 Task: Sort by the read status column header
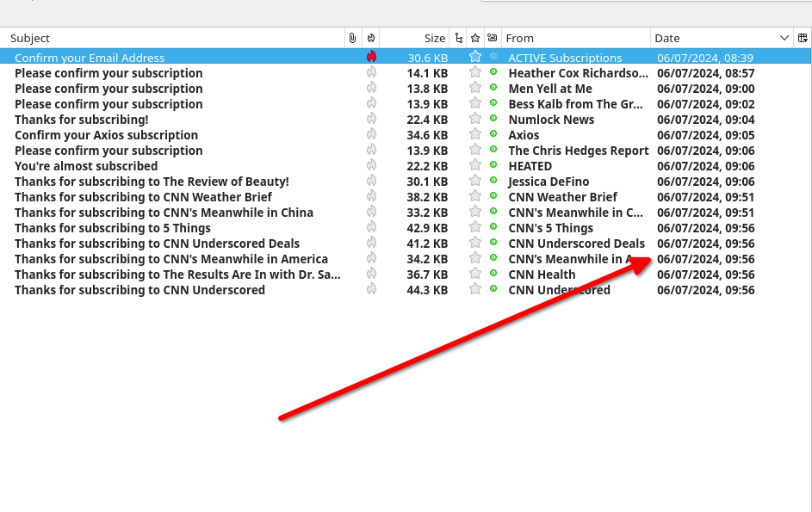tap(493, 38)
